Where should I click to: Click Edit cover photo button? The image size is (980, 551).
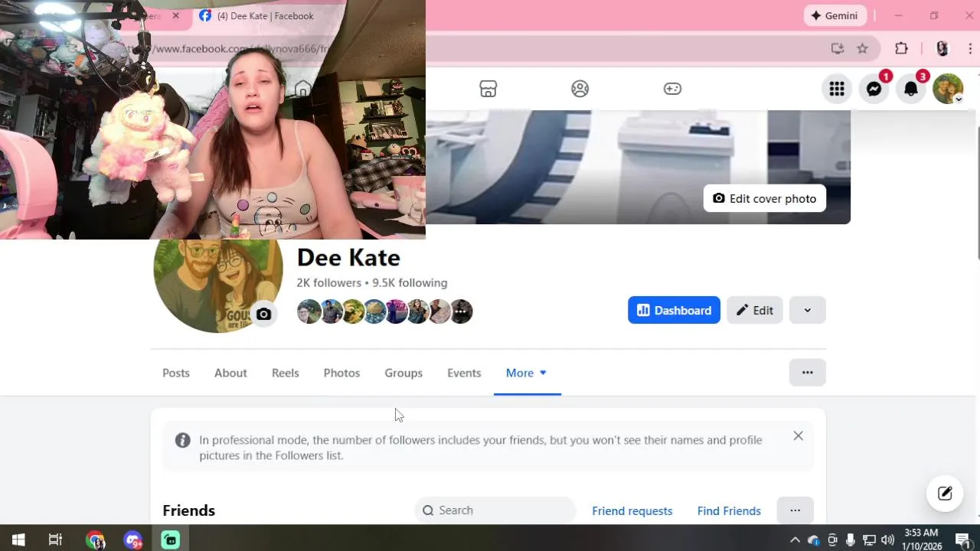click(x=764, y=198)
